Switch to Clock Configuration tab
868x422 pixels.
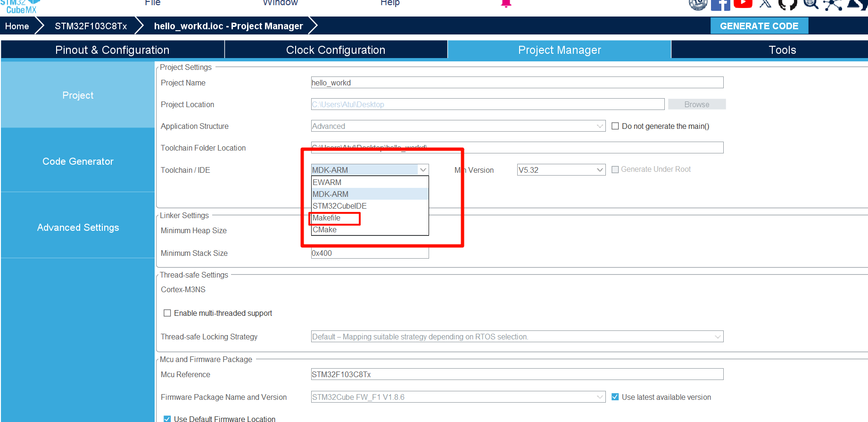[x=336, y=50]
